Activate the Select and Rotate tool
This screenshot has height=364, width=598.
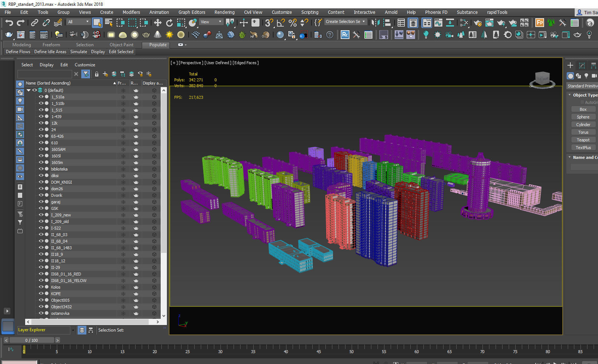click(169, 23)
